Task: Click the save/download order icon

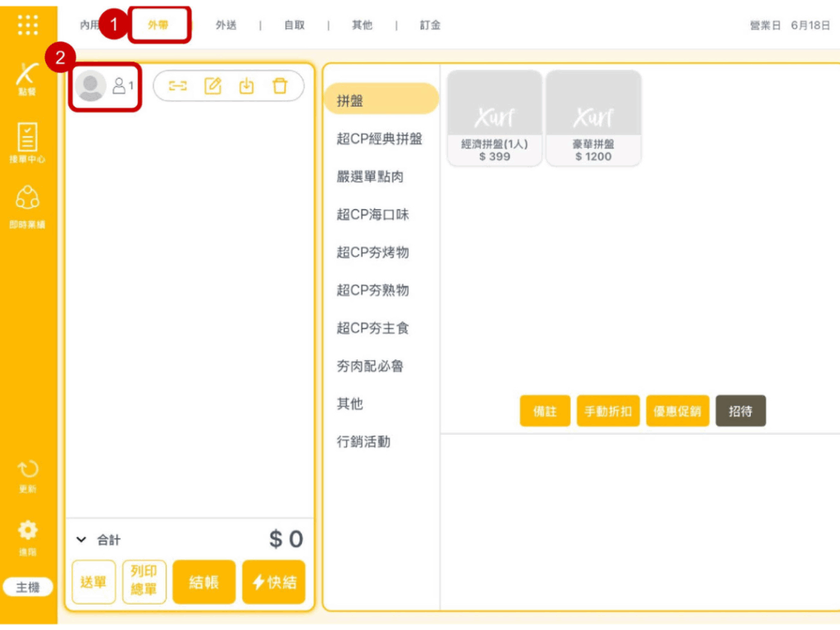Action: click(x=246, y=85)
